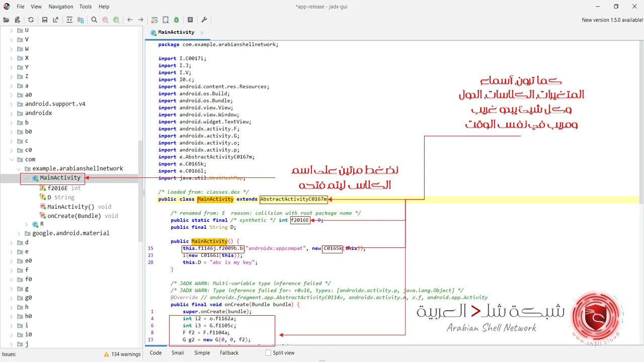Viewport: 644px width, 362px height.
Task: Click the package com.example.arabianshellnetwork line
Action: pyautogui.click(x=218, y=44)
